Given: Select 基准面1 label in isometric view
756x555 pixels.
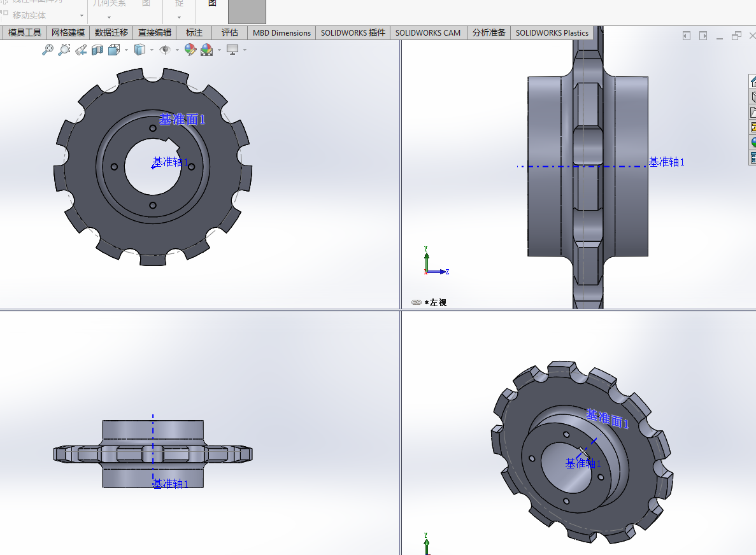Looking at the screenshot, I should tap(608, 418).
